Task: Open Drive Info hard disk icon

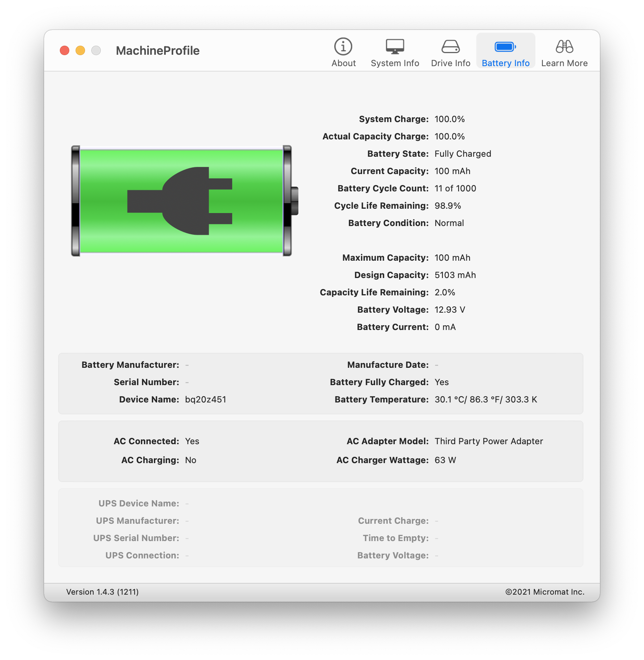Action: (x=450, y=47)
